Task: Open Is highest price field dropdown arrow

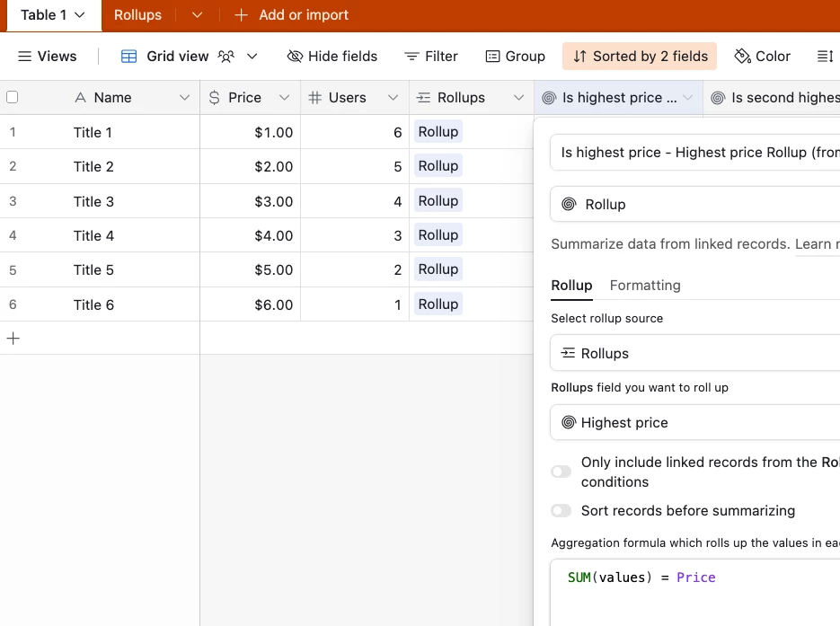Action: [x=688, y=98]
